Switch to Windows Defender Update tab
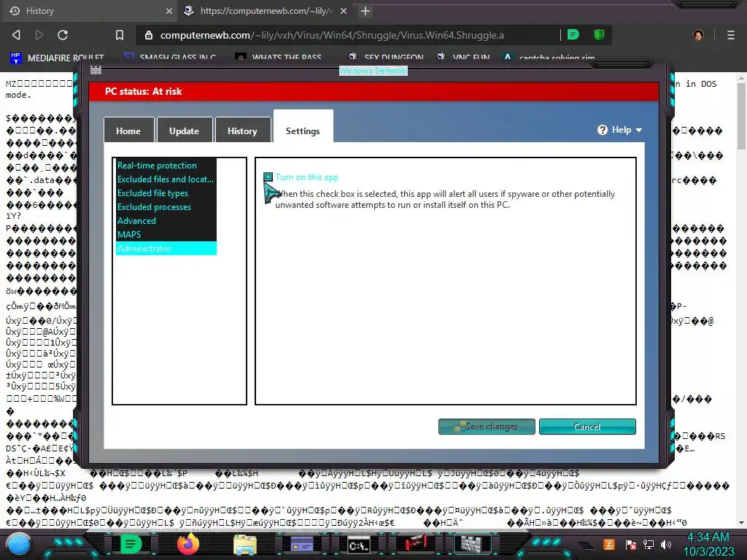 [185, 131]
